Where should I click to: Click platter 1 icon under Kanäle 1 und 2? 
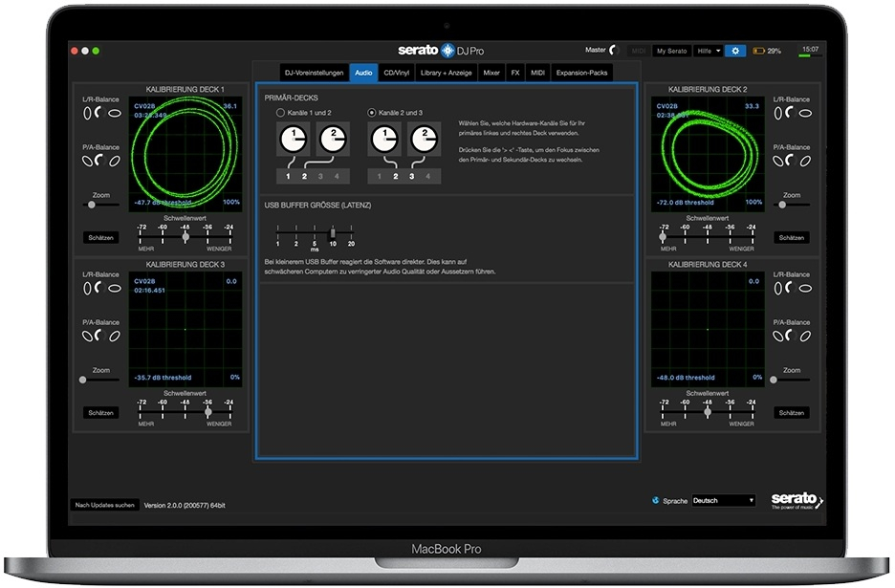(294, 139)
